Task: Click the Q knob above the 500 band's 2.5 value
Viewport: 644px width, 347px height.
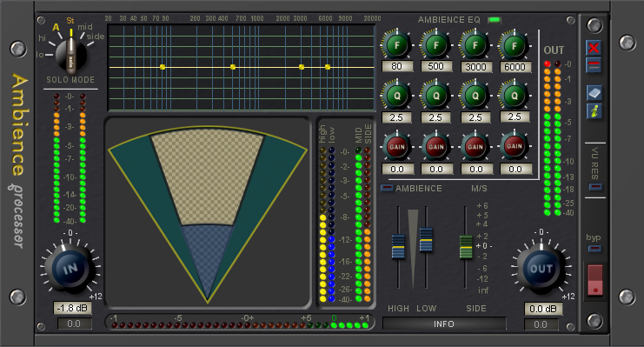Action: pos(435,96)
